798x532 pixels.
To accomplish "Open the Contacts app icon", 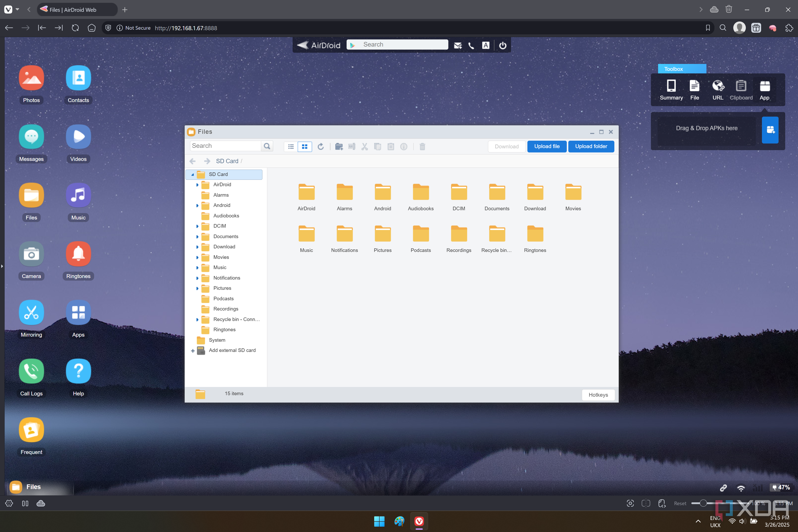I will [x=78, y=78].
